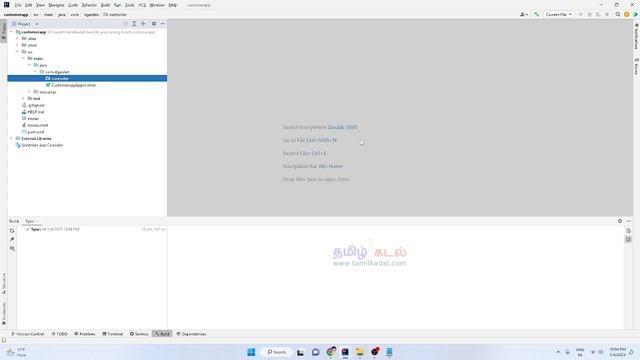
Task: Hide the Project tool window
Action: (x=162, y=24)
